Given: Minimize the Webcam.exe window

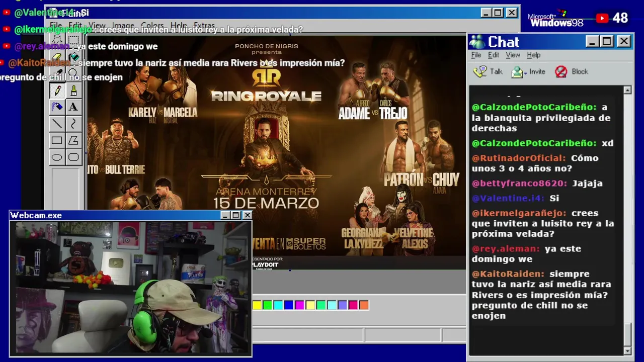Looking at the screenshot, I should (x=225, y=215).
